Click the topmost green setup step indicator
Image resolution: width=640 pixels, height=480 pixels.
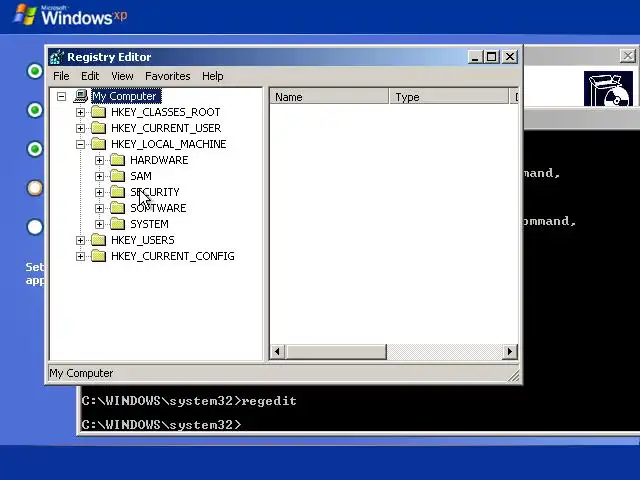pyautogui.click(x=35, y=71)
